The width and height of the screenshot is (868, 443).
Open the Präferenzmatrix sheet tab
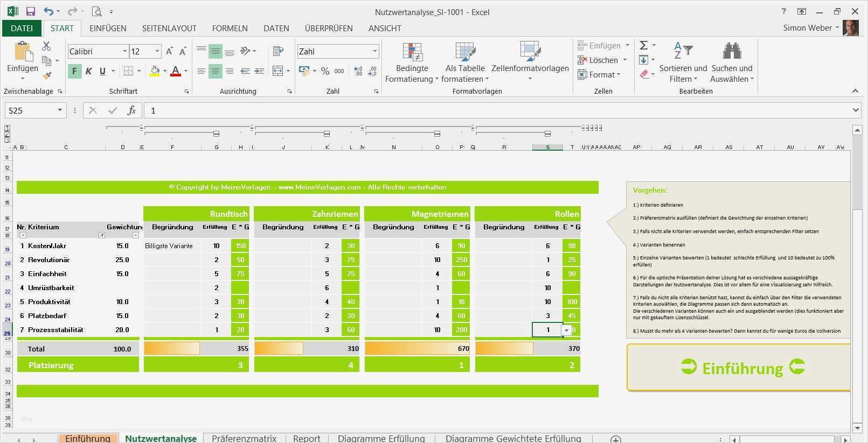pyautogui.click(x=244, y=438)
